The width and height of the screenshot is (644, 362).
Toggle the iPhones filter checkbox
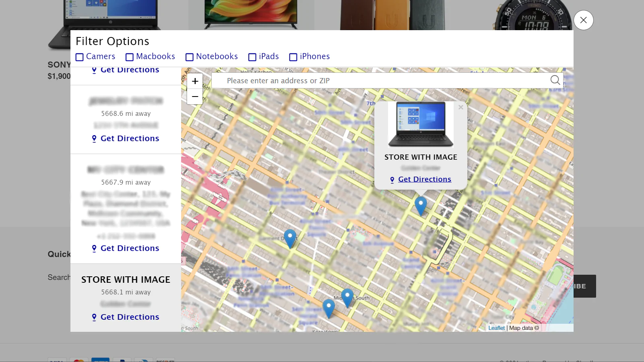(x=293, y=57)
